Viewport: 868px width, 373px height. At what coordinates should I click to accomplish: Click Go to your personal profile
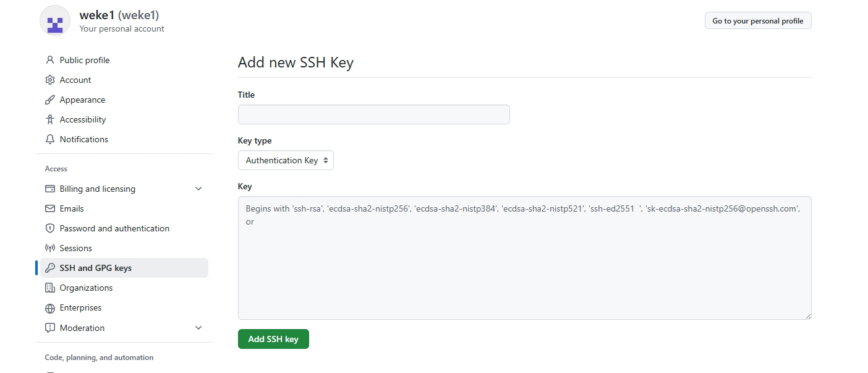click(x=757, y=20)
